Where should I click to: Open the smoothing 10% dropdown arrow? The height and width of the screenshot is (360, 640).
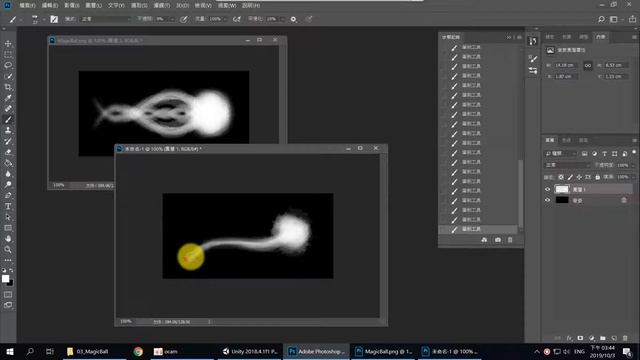[282, 19]
